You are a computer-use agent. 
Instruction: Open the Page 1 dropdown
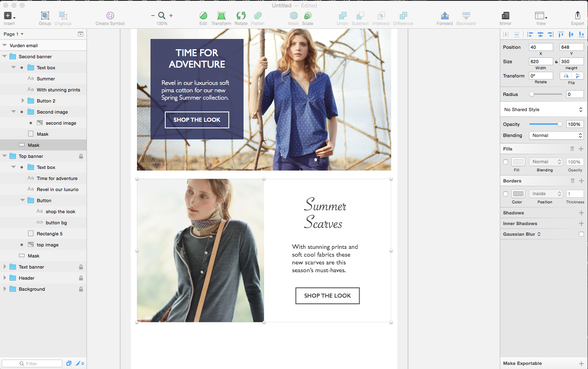tap(14, 34)
